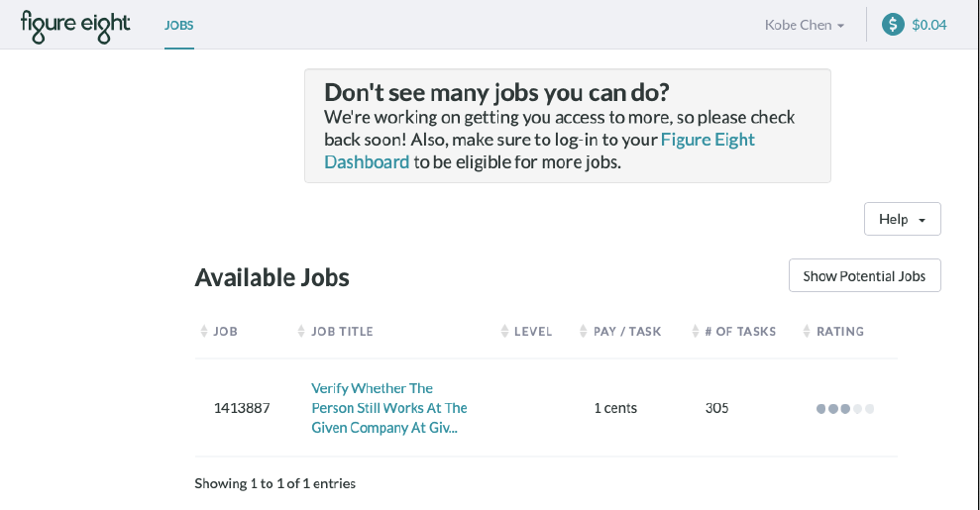The image size is (980, 510).
Task: Open the Figure Eight Dashboard link
Action: tap(539, 151)
